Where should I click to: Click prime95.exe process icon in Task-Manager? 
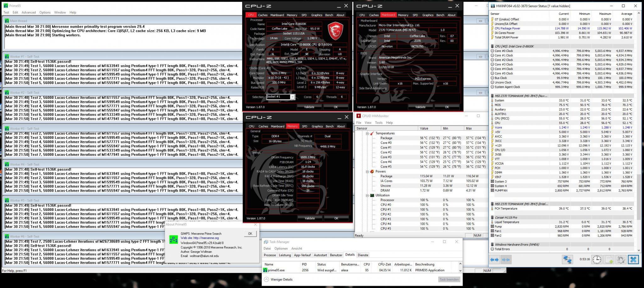pyautogui.click(x=265, y=270)
